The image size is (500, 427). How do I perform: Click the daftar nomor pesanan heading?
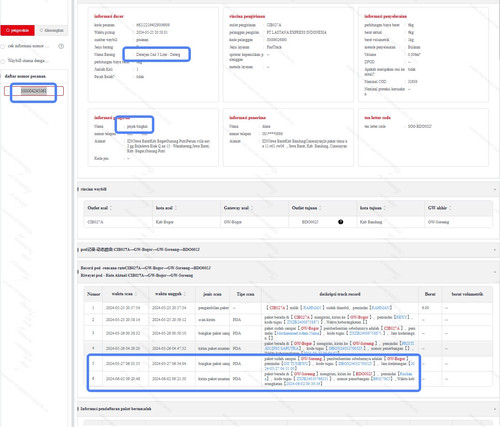click(x=25, y=76)
